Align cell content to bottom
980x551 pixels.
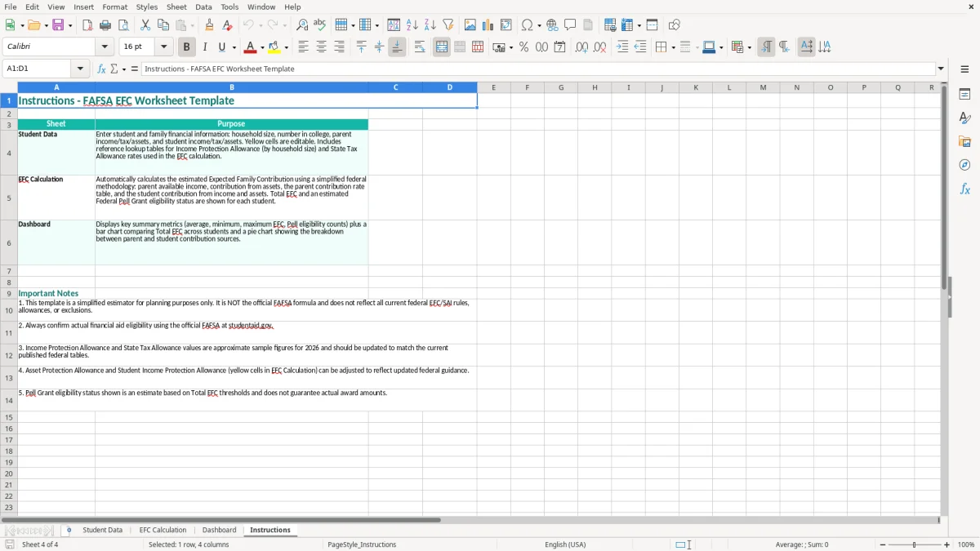coord(397,47)
